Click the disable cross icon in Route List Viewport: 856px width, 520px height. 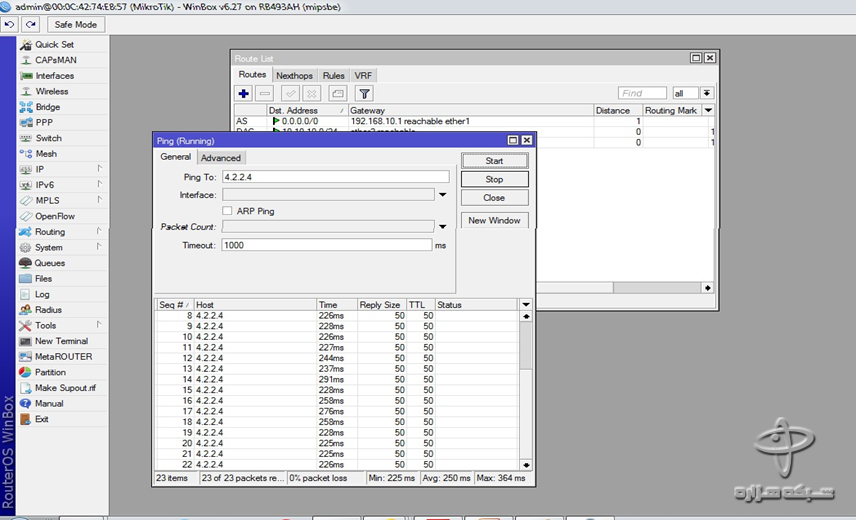coord(312,94)
